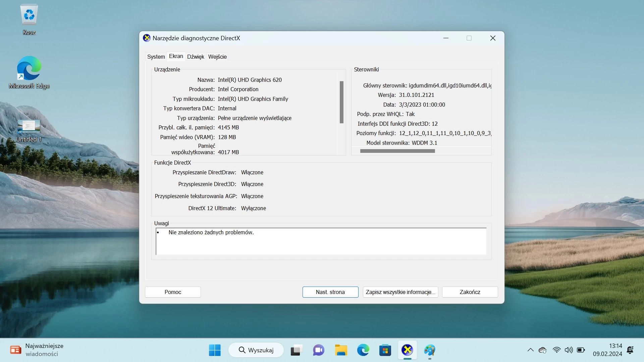This screenshot has height=362, width=644.
Task: Click the Urządzenie vertical scrollbar
Action: [x=341, y=102]
